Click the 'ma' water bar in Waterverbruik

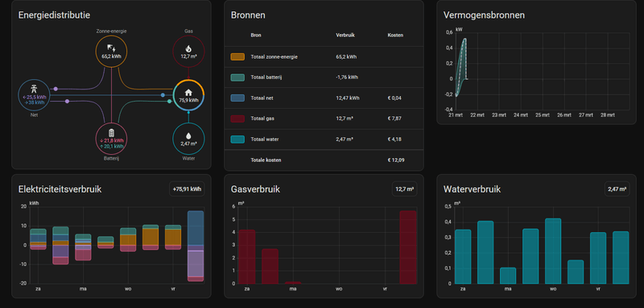(508, 276)
